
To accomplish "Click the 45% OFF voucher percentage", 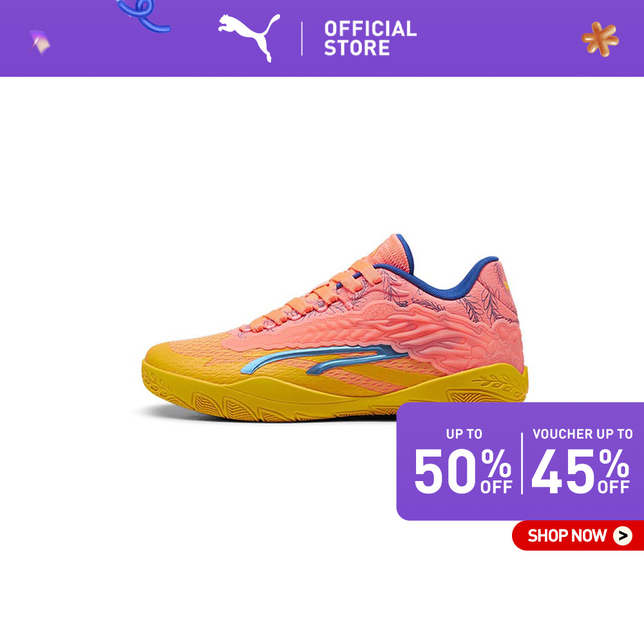I will click(x=580, y=471).
